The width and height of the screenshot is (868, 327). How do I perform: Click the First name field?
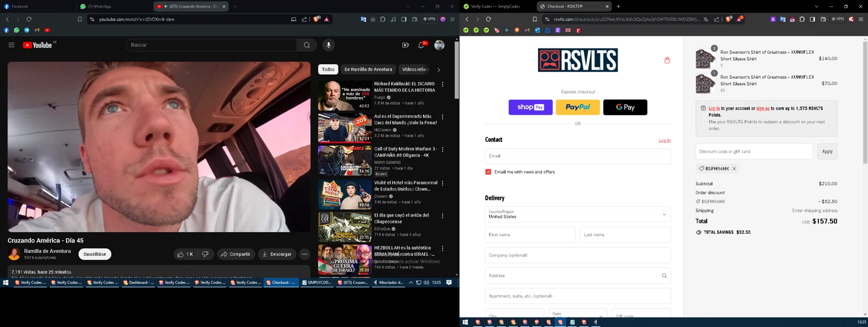click(x=530, y=234)
